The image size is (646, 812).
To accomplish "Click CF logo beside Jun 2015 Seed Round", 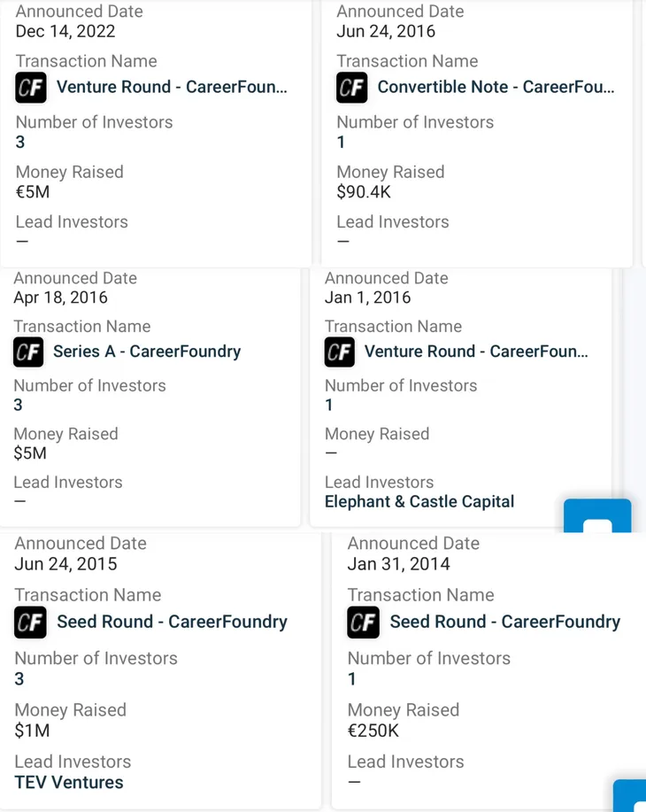I will coord(31,623).
